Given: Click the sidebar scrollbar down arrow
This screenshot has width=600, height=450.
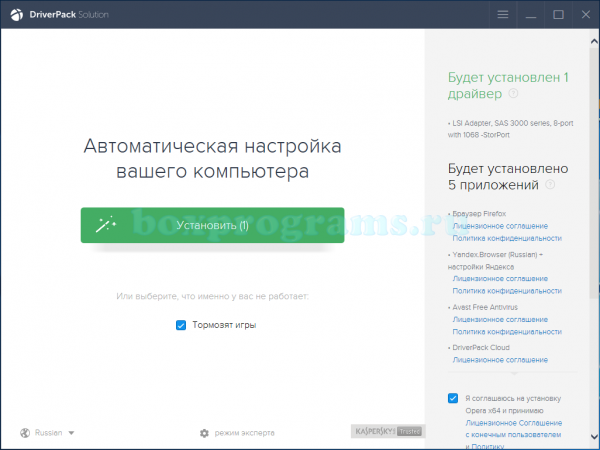Looking at the screenshot, I should coord(594,436).
